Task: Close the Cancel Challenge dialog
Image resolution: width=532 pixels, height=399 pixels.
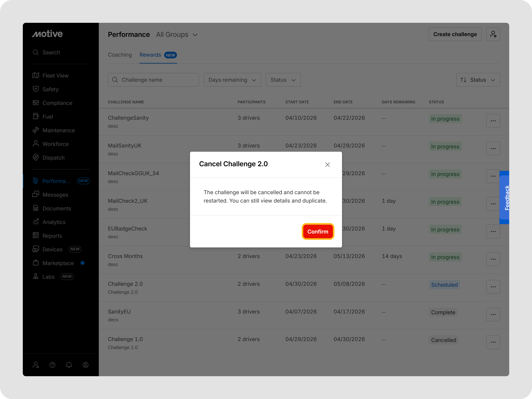Action: pos(327,165)
